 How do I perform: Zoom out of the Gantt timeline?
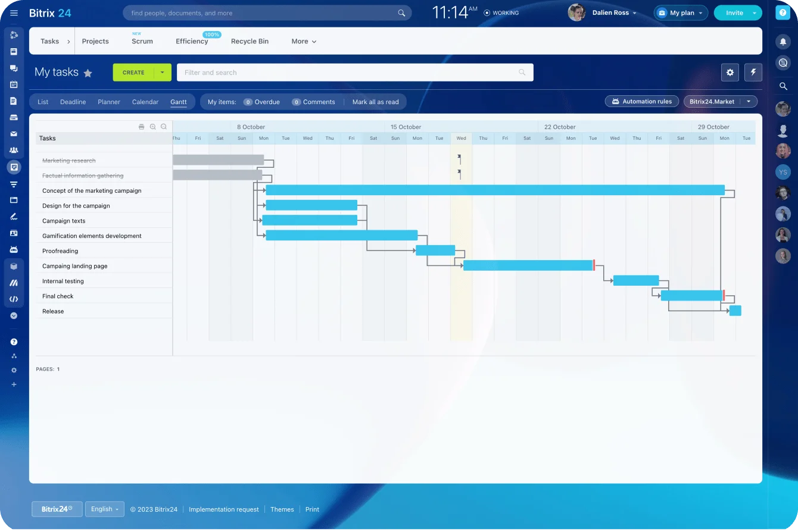(163, 126)
